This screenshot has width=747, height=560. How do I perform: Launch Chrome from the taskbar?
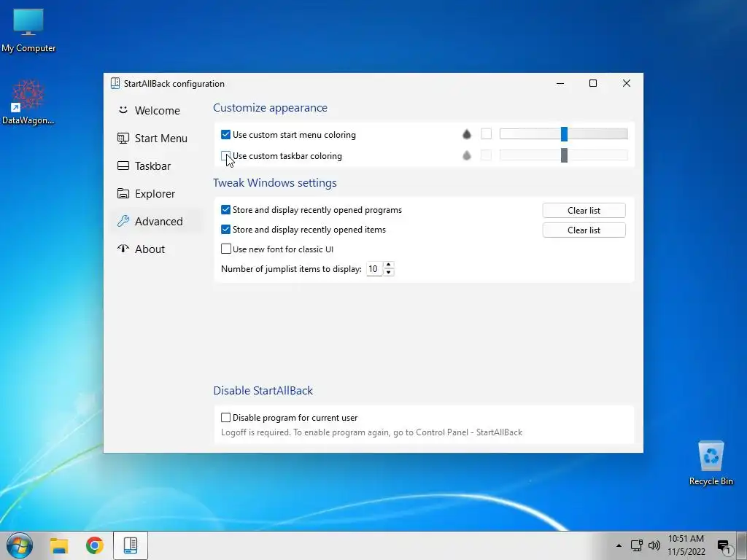[x=95, y=545]
